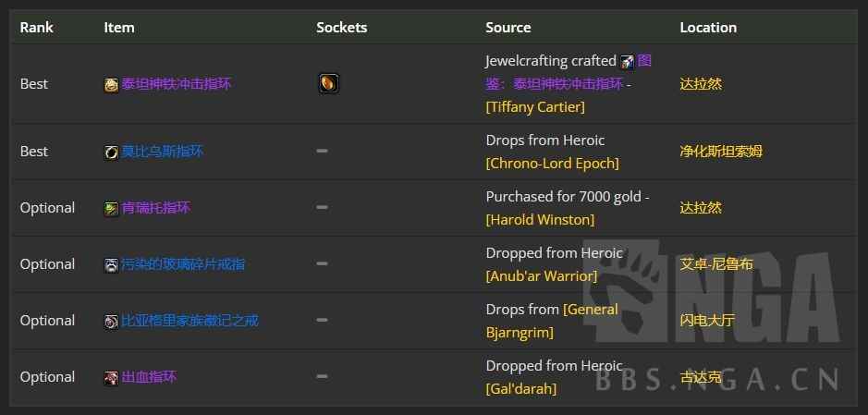Open the Anub'ar Warrior source link
Screen dimensions: 868x415
[x=541, y=276]
